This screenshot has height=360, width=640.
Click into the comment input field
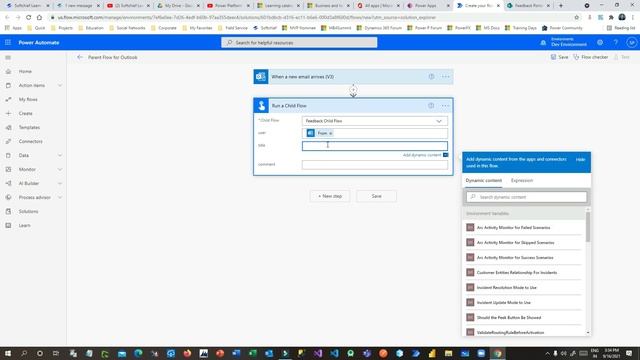375,164
